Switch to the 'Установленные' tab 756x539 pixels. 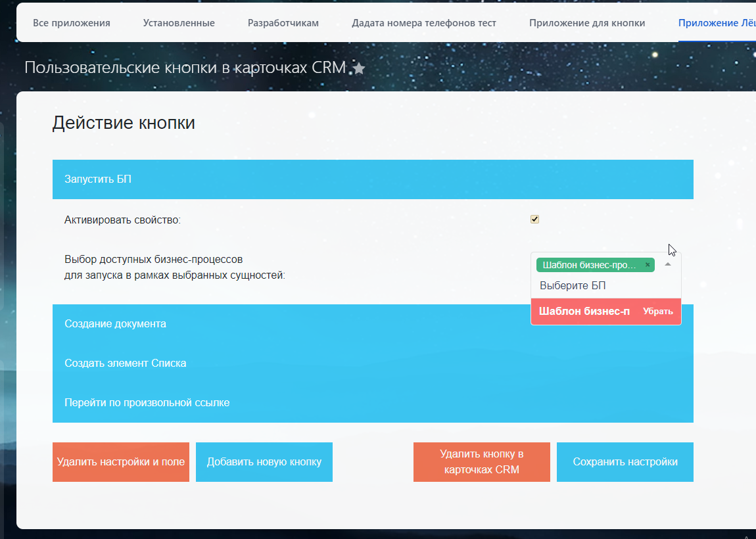tap(179, 23)
